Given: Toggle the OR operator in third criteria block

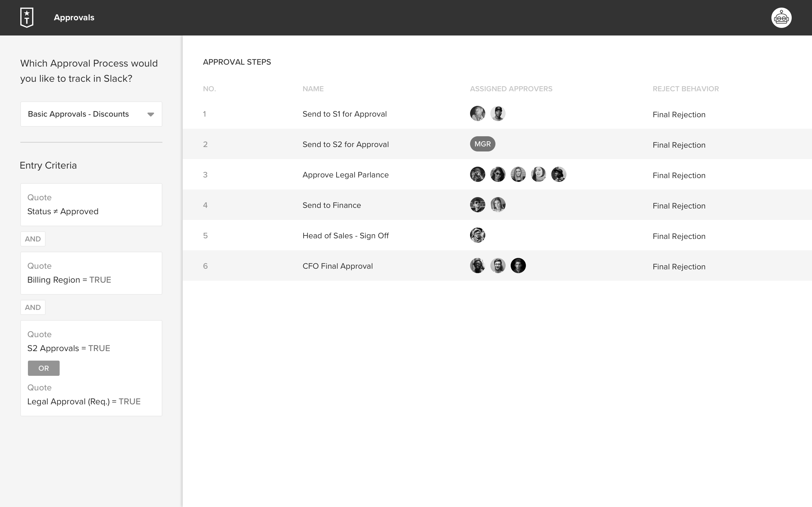Looking at the screenshot, I should (x=43, y=368).
